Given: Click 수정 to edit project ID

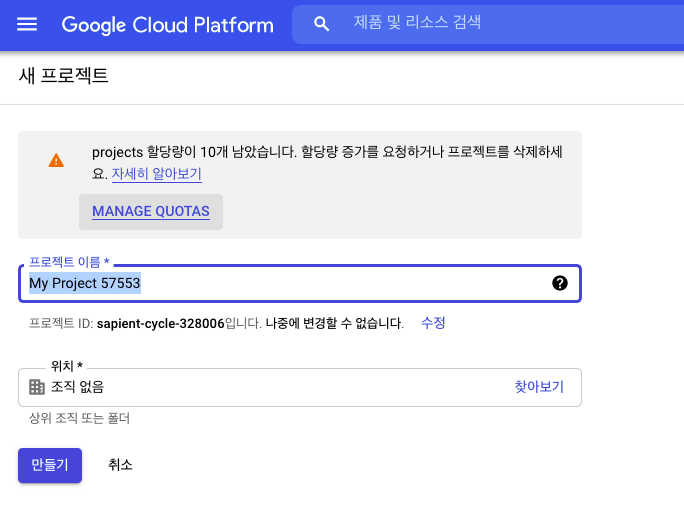Looking at the screenshot, I should [x=433, y=323].
